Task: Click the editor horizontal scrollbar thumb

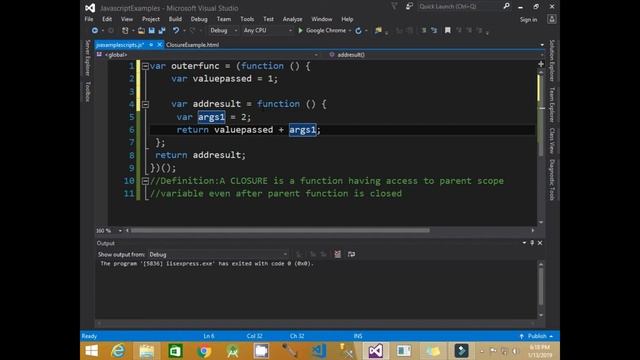Action: pos(280,231)
